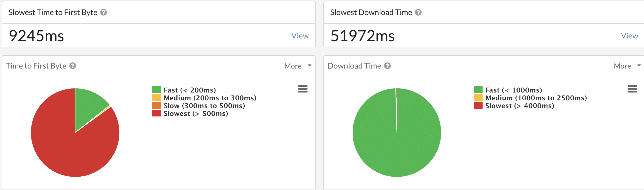
Task: Expand More dropdown on Time to First Byte panel
Action: tap(298, 66)
